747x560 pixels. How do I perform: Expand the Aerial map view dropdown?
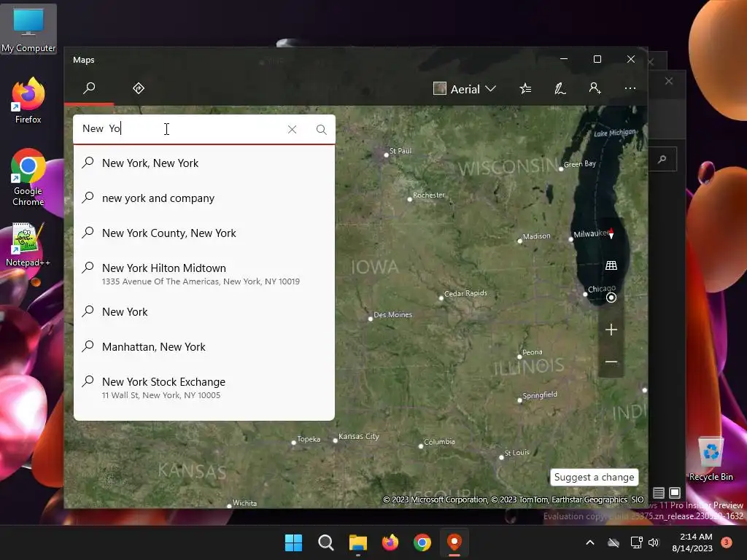(x=465, y=89)
